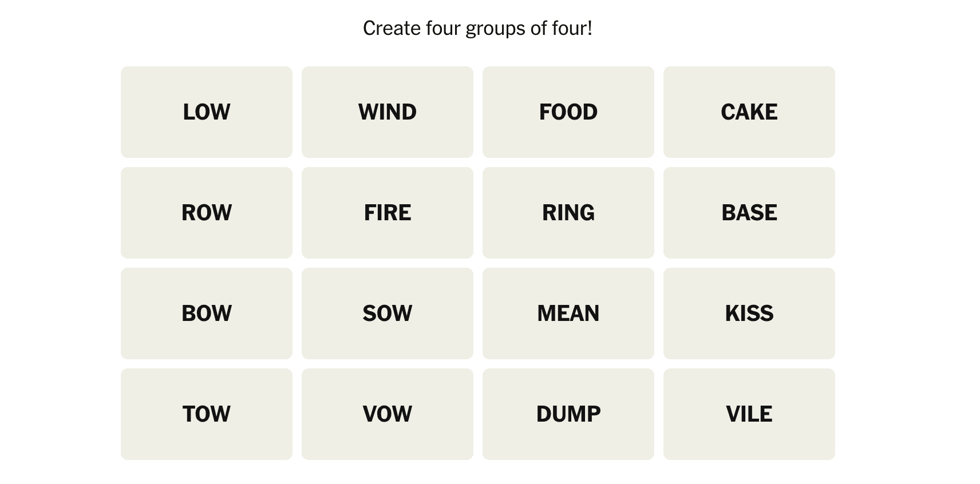This screenshot has width=980, height=484.
Task: Click the "Create four groups of four!" heading
Action: pyautogui.click(x=477, y=28)
